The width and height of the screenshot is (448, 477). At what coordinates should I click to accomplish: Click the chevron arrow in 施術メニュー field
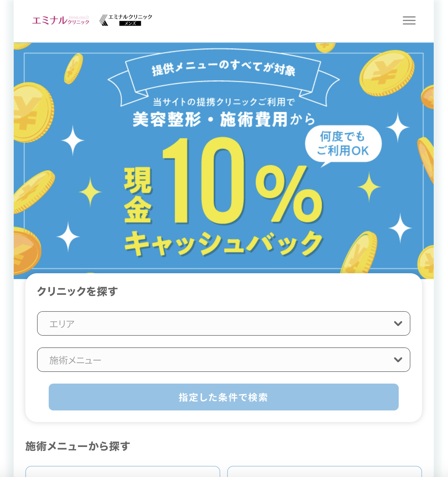(x=398, y=360)
